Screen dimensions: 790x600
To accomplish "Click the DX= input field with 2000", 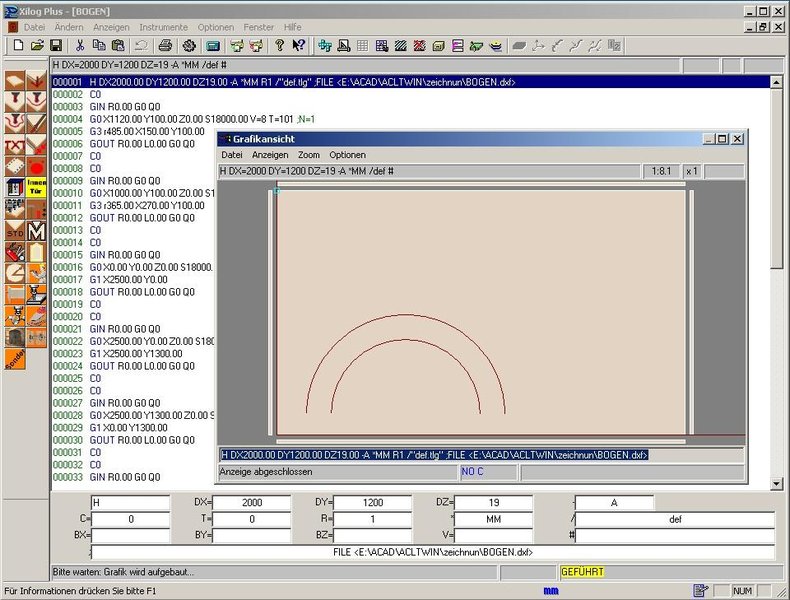I will (251, 502).
